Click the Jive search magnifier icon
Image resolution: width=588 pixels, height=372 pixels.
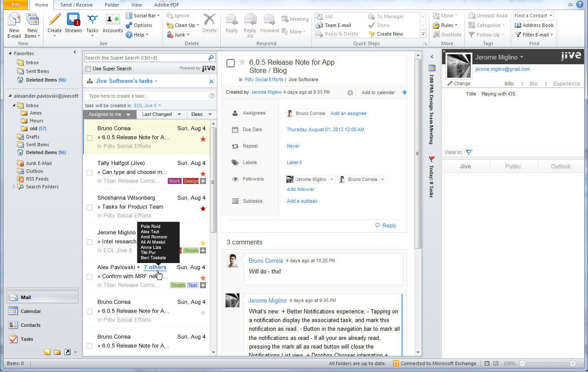point(211,57)
